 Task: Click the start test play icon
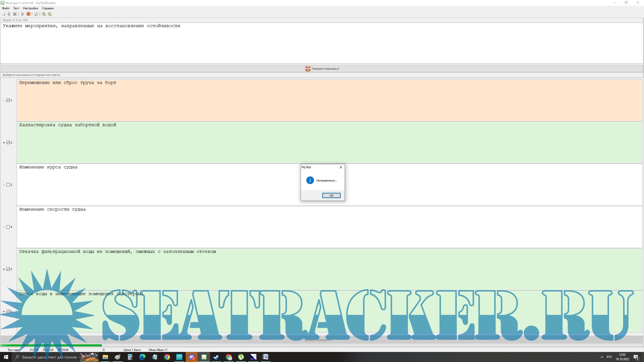click(23, 14)
